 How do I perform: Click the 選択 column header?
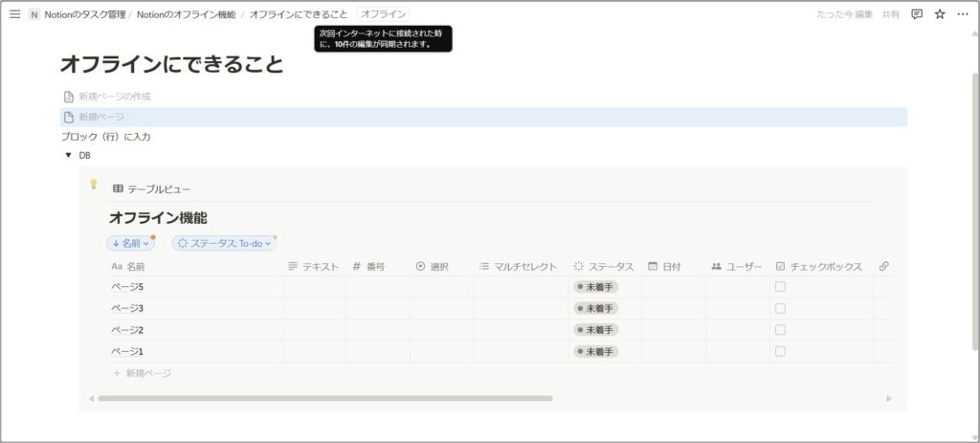click(x=442, y=266)
